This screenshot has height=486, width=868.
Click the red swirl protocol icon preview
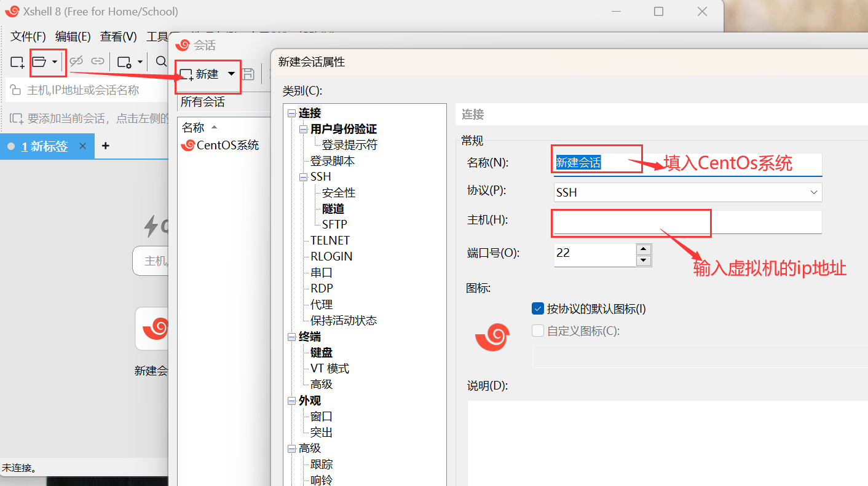492,337
